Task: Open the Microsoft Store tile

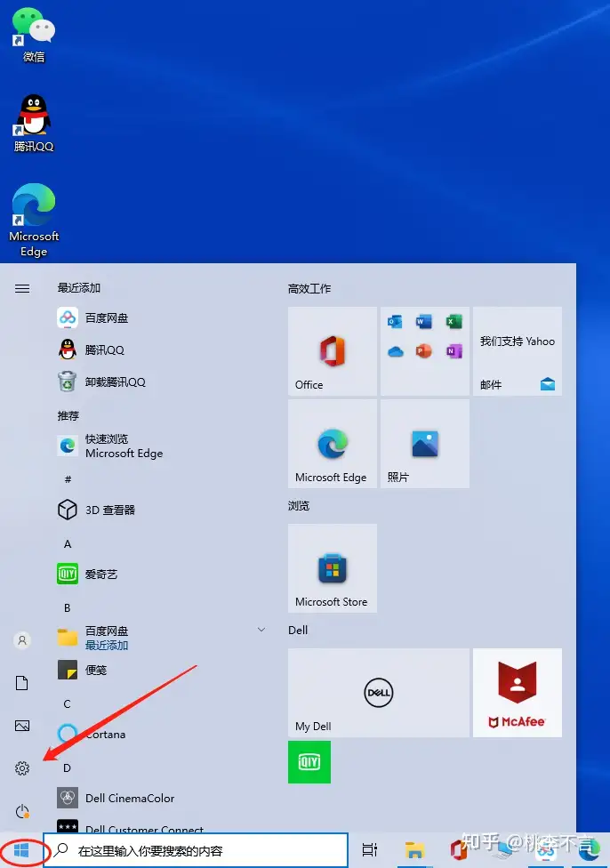Action: point(333,568)
